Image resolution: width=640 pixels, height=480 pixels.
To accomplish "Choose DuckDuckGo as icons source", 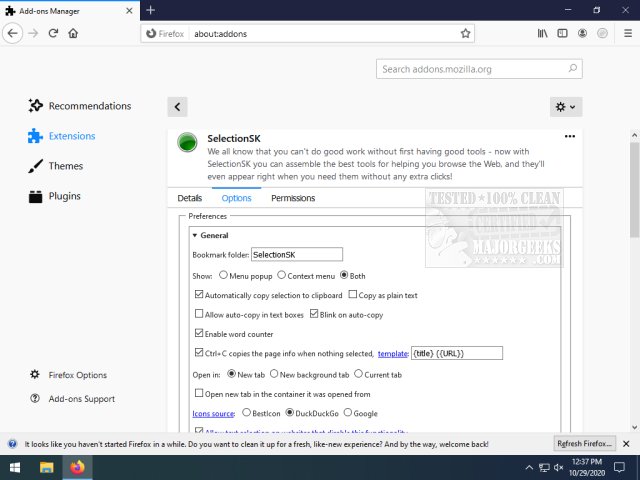I will 289,412.
